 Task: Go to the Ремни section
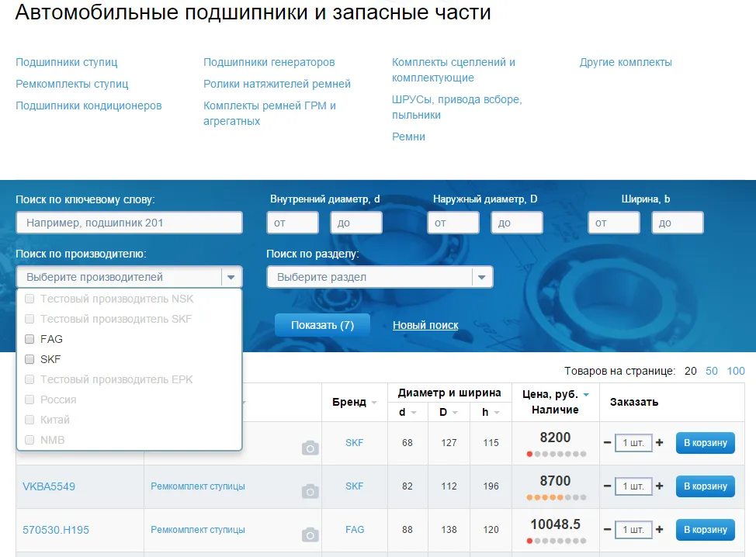(x=409, y=136)
